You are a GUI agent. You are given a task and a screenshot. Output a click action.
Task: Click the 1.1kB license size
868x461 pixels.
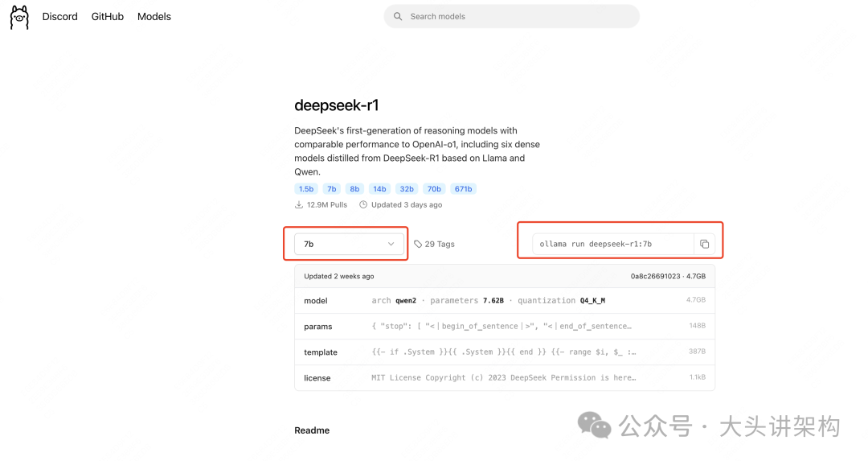tap(697, 377)
